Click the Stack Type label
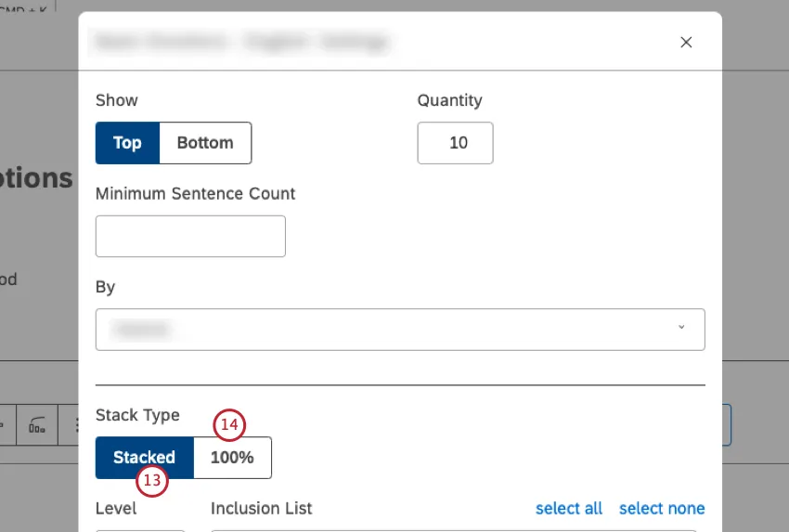This screenshot has width=789, height=532. (x=137, y=415)
